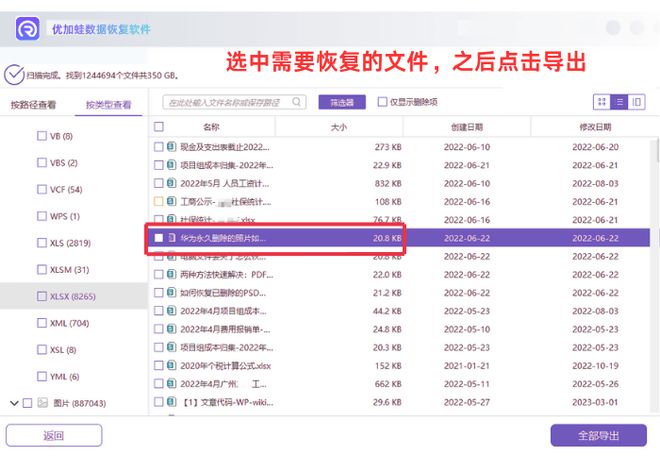Focus the file name search field
This screenshot has height=472, width=660.
click(234, 102)
